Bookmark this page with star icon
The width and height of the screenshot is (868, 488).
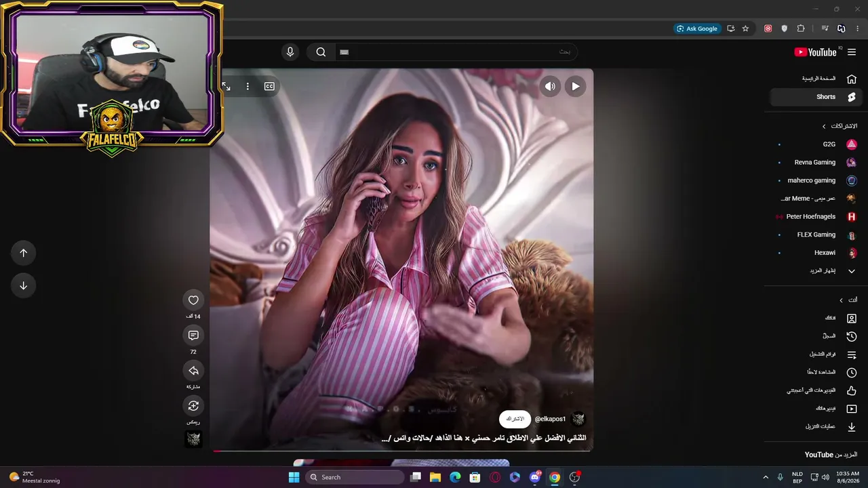pos(745,28)
